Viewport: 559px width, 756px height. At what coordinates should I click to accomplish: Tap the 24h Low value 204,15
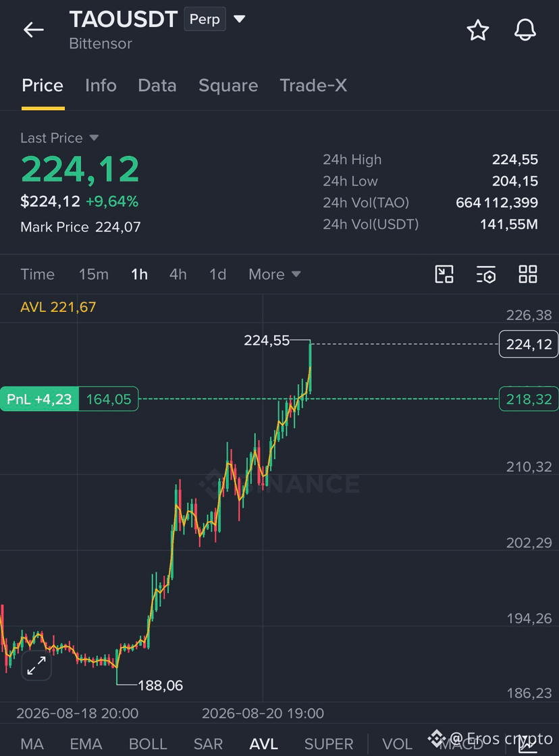click(x=514, y=182)
